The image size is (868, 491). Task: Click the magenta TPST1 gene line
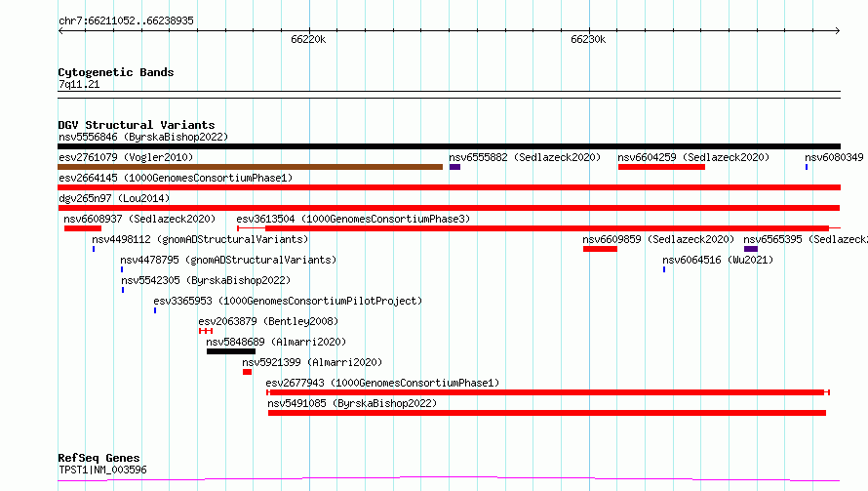tap(449, 479)
